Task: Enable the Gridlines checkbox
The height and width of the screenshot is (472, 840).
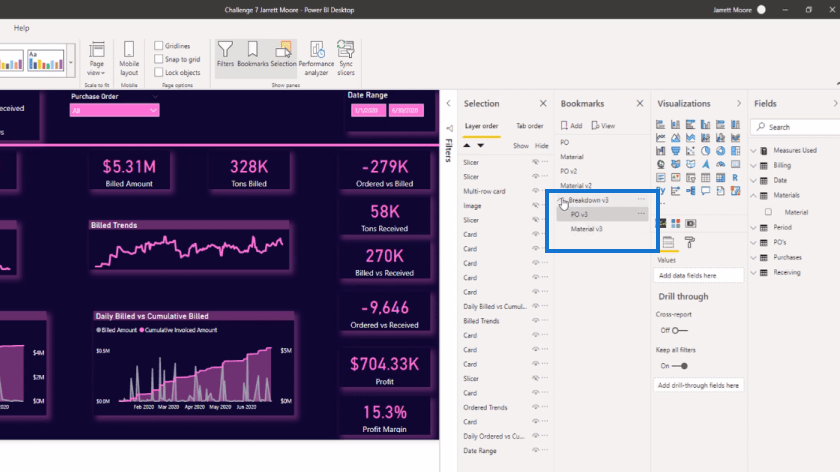Action: point(159,46)
